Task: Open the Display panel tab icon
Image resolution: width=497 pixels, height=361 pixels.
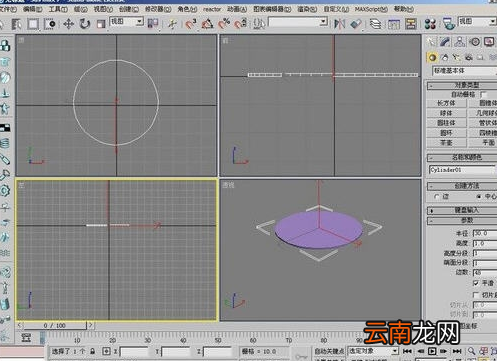Action: point(489,42)
